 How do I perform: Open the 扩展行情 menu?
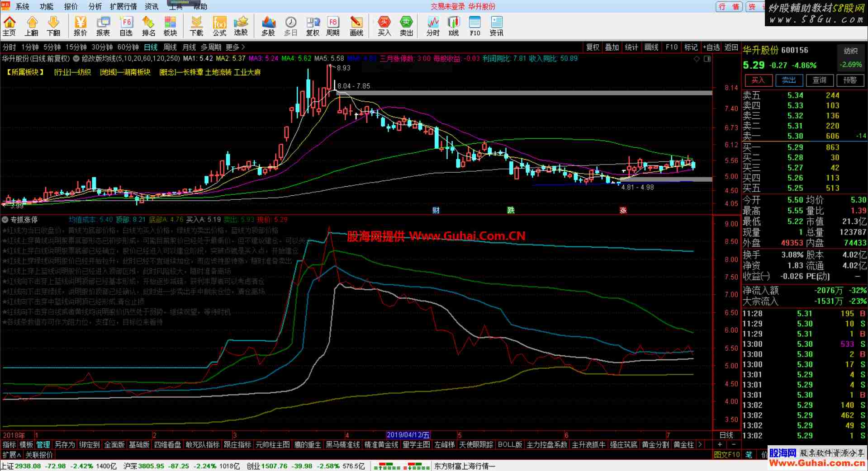[x=123, y=6]
